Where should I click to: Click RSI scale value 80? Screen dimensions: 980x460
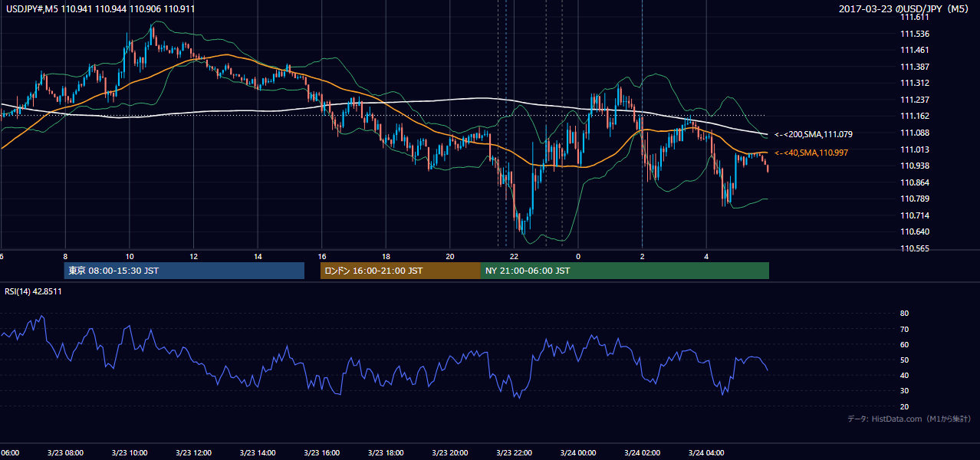coord(905,314)
